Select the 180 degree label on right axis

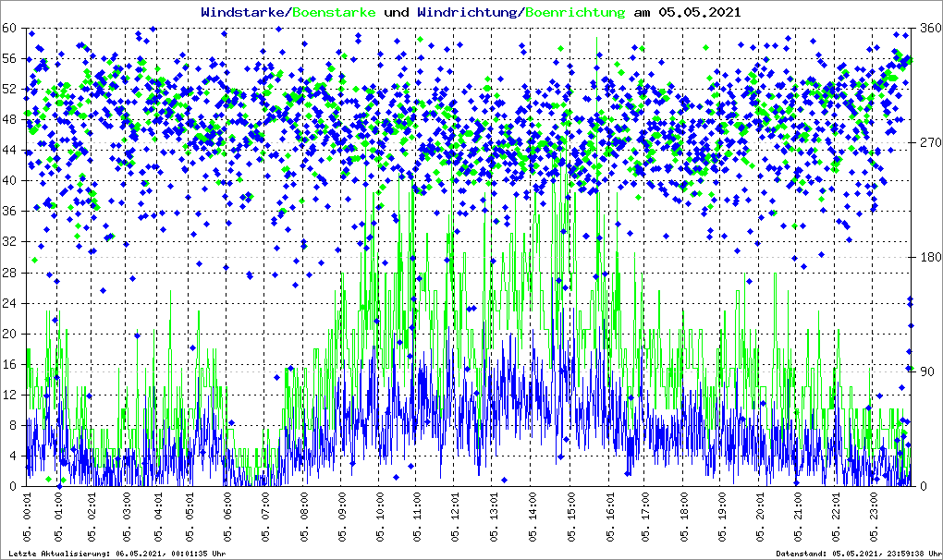(929, 258)
